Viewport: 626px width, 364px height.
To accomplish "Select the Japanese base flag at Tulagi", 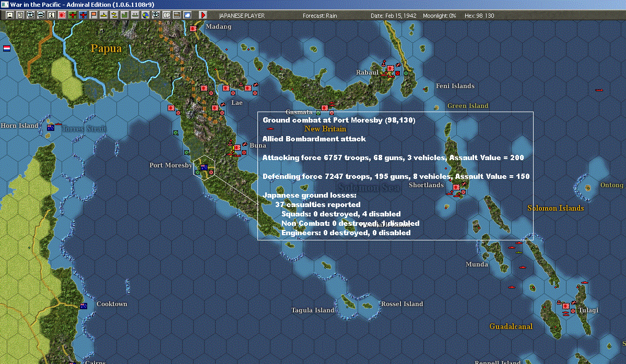I will [x=566, y=306].
